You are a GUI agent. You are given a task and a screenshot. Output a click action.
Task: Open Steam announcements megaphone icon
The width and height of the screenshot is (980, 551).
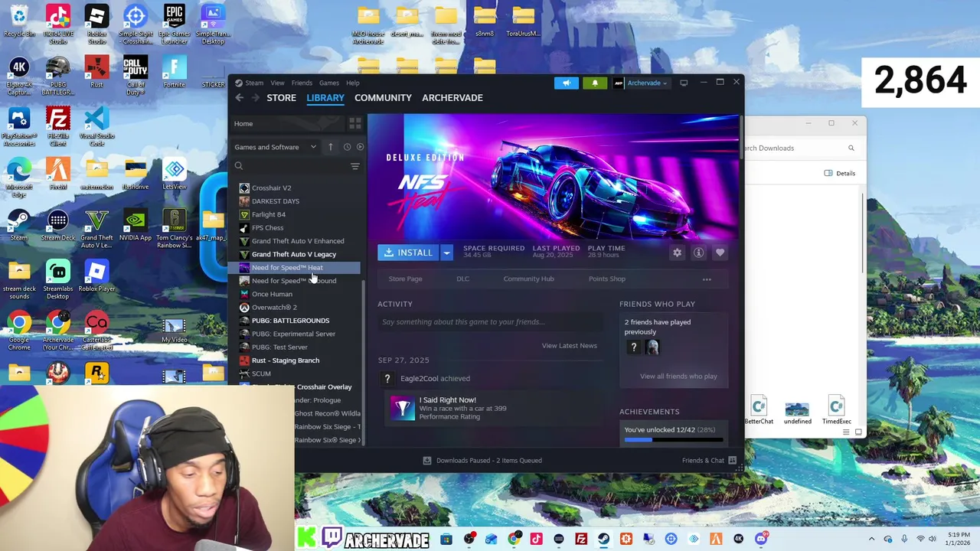click(x=567, y=83)
